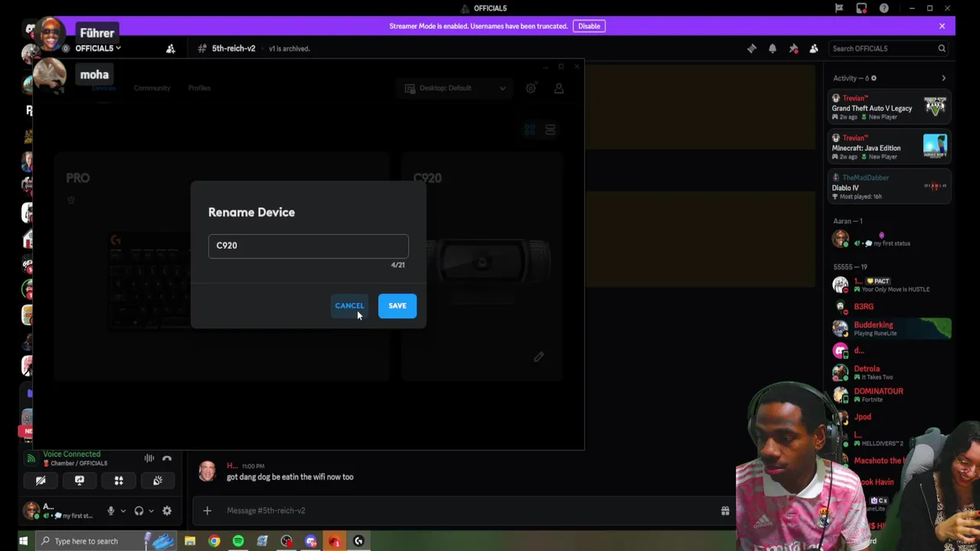Open the soundboard button
This screenshot has height=551, width=980.
click(158, 481)
